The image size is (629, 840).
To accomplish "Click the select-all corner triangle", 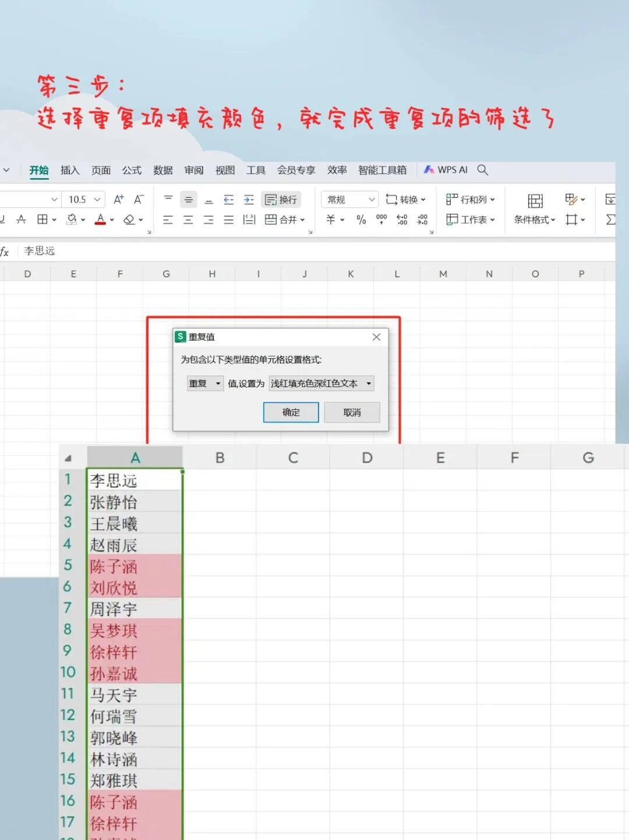I will [68, 458].
